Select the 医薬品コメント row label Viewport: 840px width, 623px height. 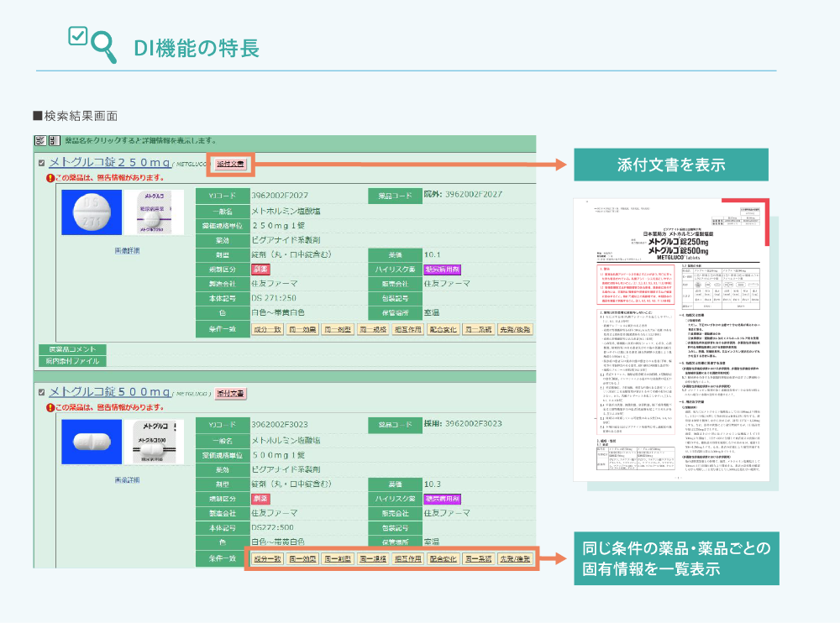pyautogui.click(x=72, y=349)
